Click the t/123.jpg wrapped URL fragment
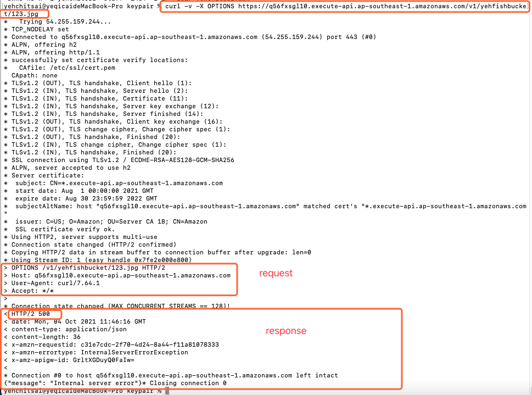 [x=21, y=14]
